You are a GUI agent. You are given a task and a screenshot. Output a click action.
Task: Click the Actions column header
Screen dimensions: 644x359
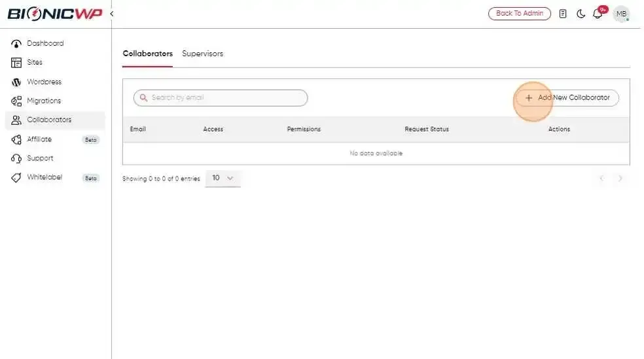[559, 129]
